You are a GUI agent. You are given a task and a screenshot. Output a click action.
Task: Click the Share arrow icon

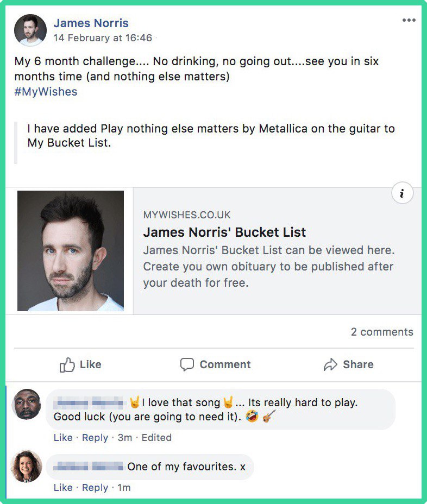point(330,364)
